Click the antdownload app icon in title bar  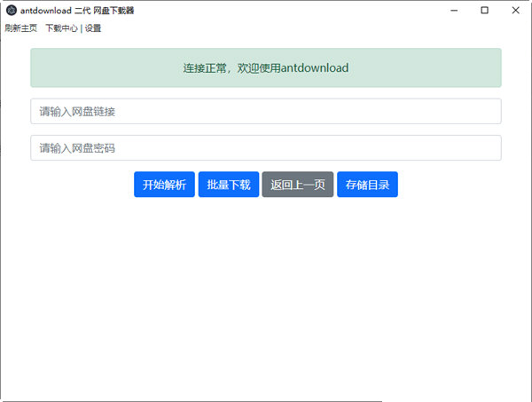pos(12,11)
